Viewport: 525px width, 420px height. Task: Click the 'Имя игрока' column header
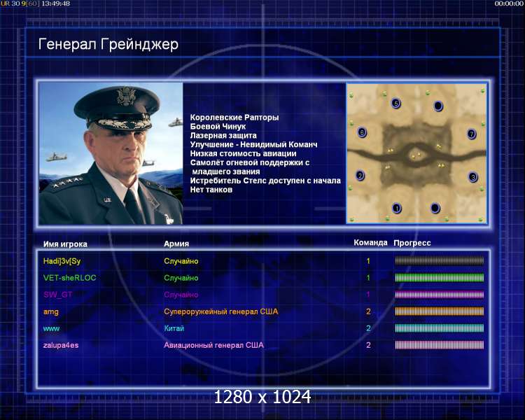tap(65, 244)
